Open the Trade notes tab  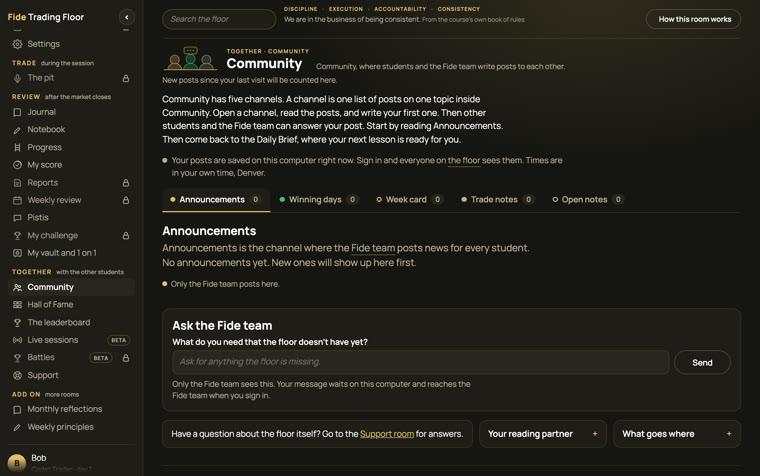[x=498, y=200]
